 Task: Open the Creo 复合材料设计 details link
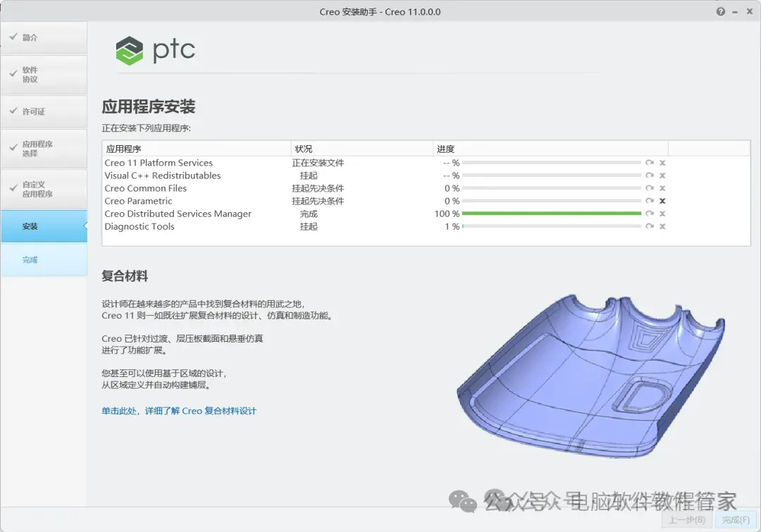pos(179,411)
